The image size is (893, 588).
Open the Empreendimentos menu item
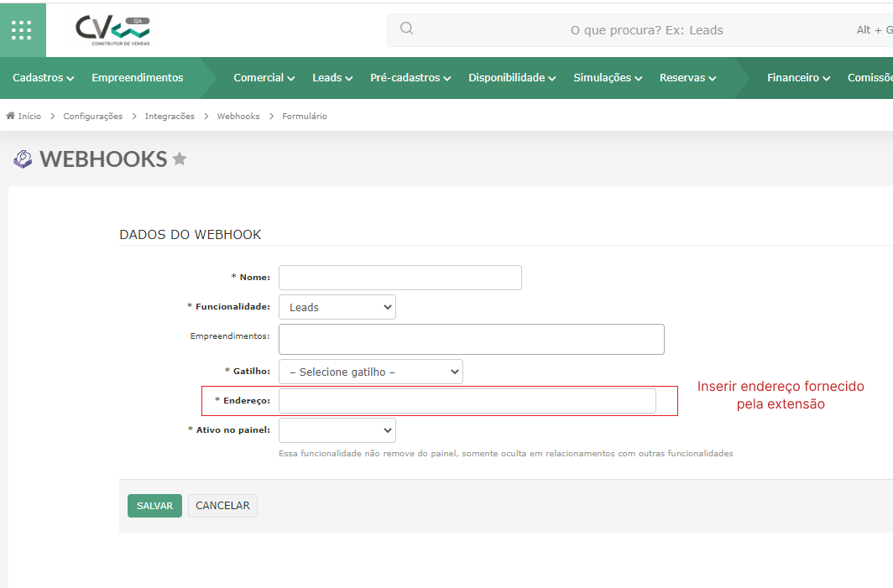138,78
